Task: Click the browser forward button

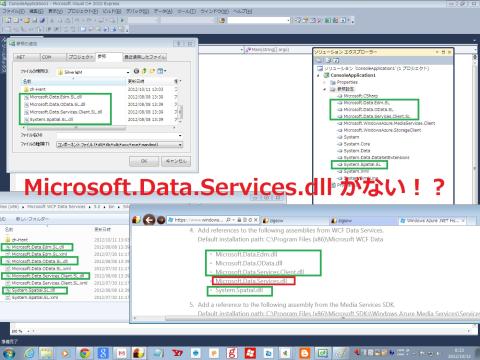Action: pyautogui.click(x=161, y=220)
